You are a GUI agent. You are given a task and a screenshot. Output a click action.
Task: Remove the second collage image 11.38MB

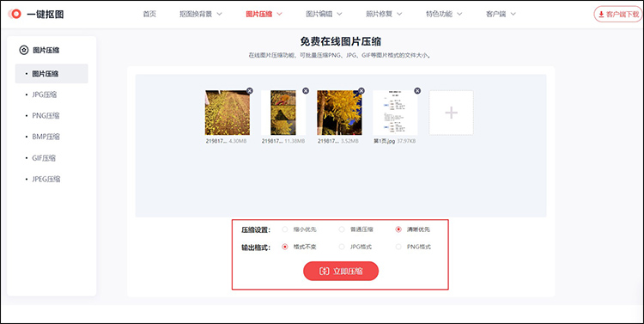click(x=306, y=91)
